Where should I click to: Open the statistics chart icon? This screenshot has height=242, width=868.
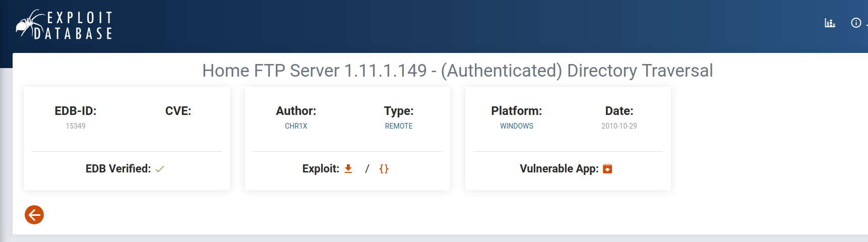tap(830, 23)
